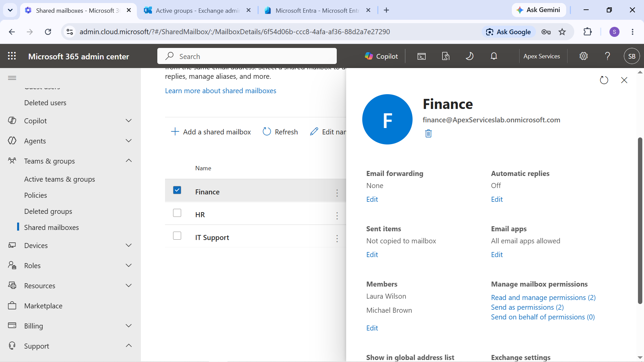Open more actions for Finance row
644x362 pixels.
tap(337, 193)
